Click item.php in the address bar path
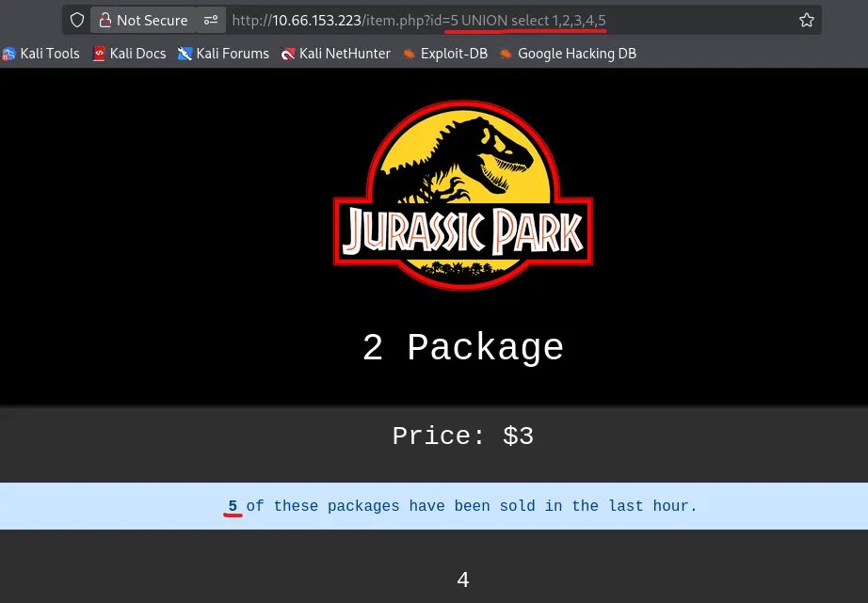The height and width of the screenshot is (603, 868). 390,20
